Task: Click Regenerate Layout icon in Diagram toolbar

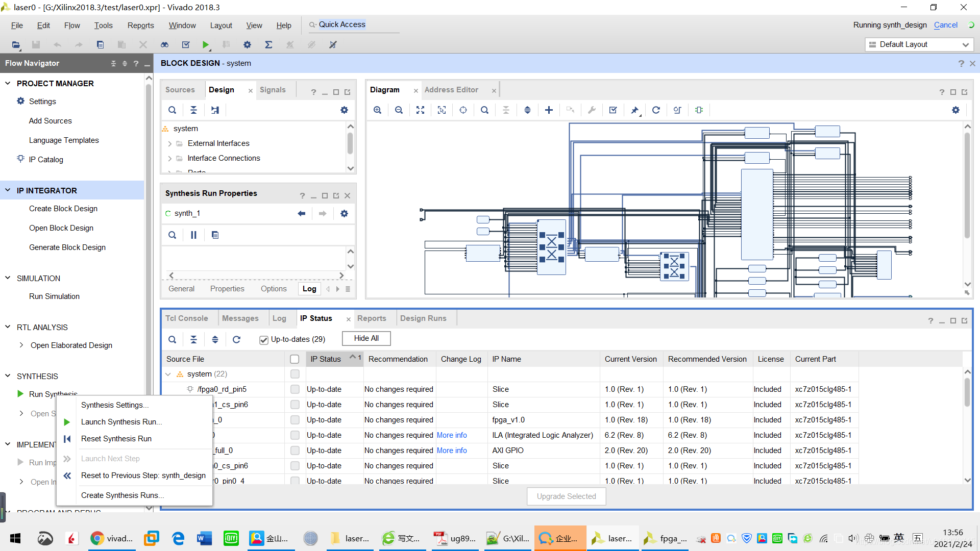Action: pos(656,110)
